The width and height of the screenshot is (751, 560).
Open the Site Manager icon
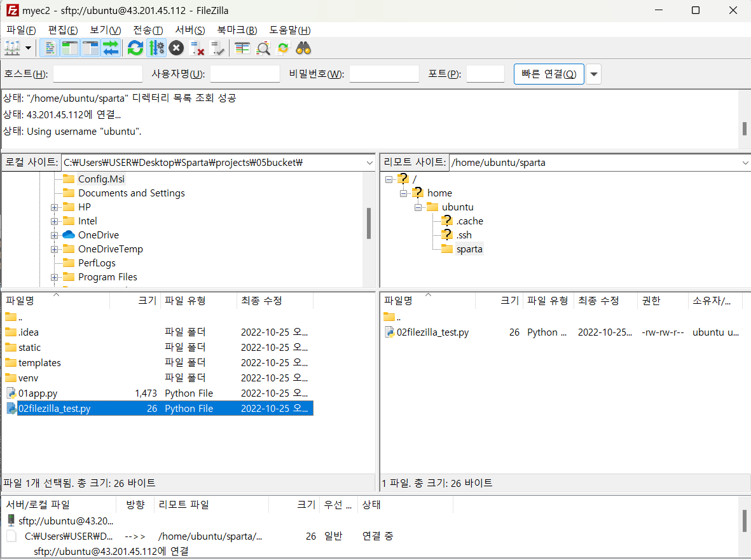pyautogui.click(x=12, y=48)
